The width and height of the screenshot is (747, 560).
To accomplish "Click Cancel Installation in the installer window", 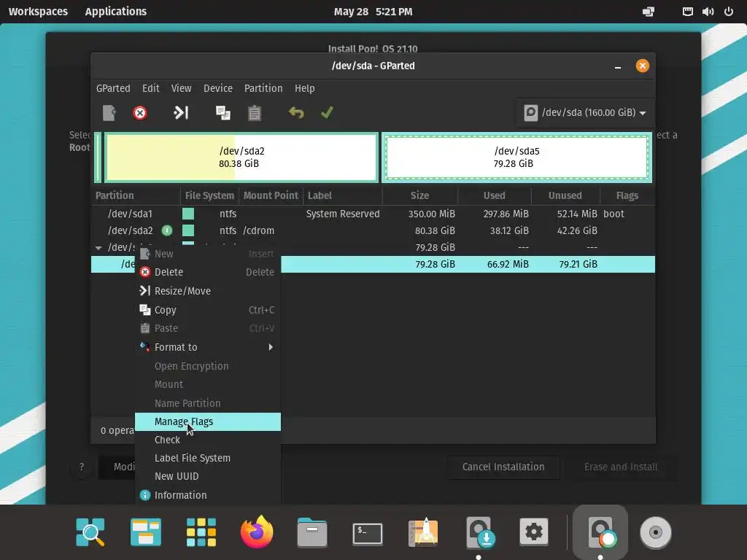I will click(x=503, y=467).
